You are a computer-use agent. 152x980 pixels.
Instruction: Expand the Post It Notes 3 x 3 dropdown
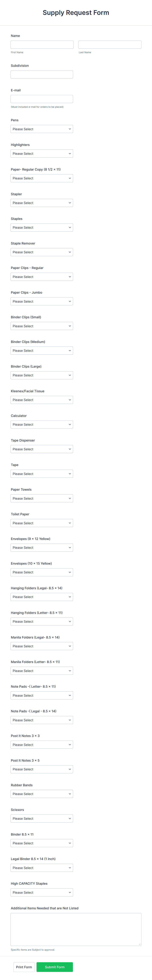click(x=42, y=744)
